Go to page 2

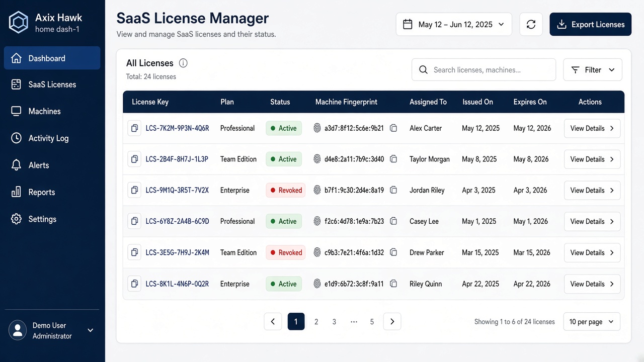tap(316, 322)
